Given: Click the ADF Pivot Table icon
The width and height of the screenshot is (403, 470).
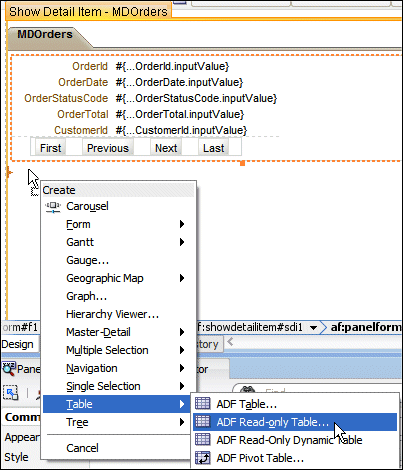Looking at the screenshot, I should click(x=202, y=458).
